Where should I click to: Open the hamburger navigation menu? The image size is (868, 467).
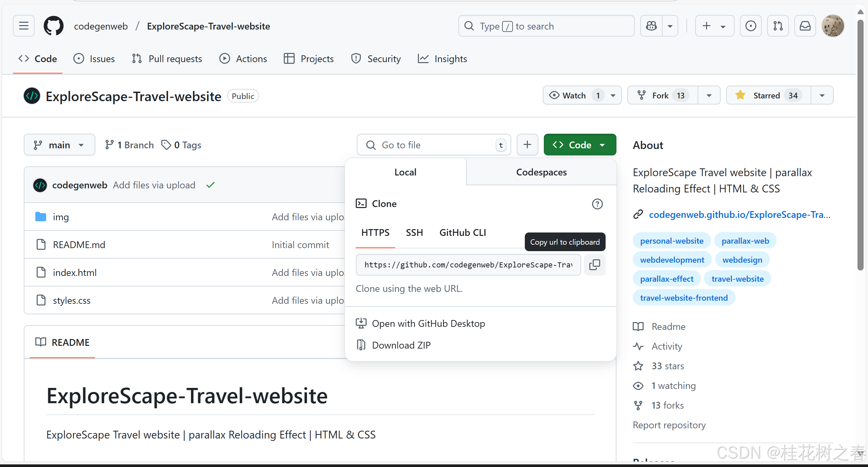click(23, 26)
